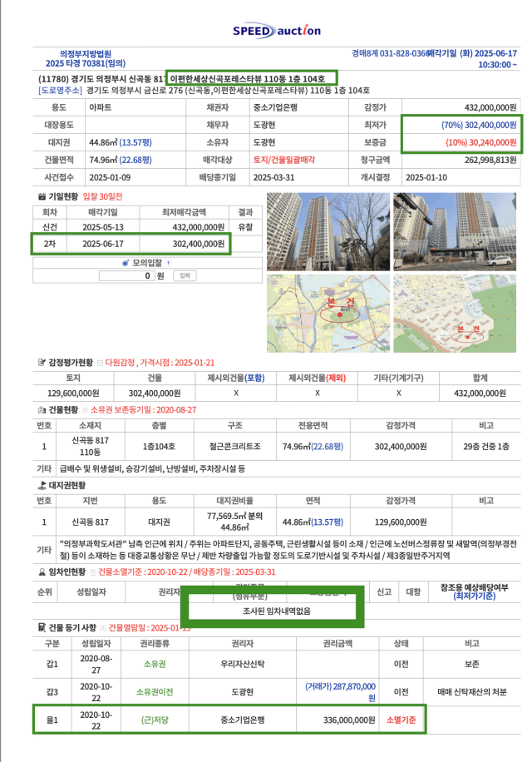Click the small box icon before 소유권 보존등기일
Screen dimensions: 532x762
coord(86,410)
